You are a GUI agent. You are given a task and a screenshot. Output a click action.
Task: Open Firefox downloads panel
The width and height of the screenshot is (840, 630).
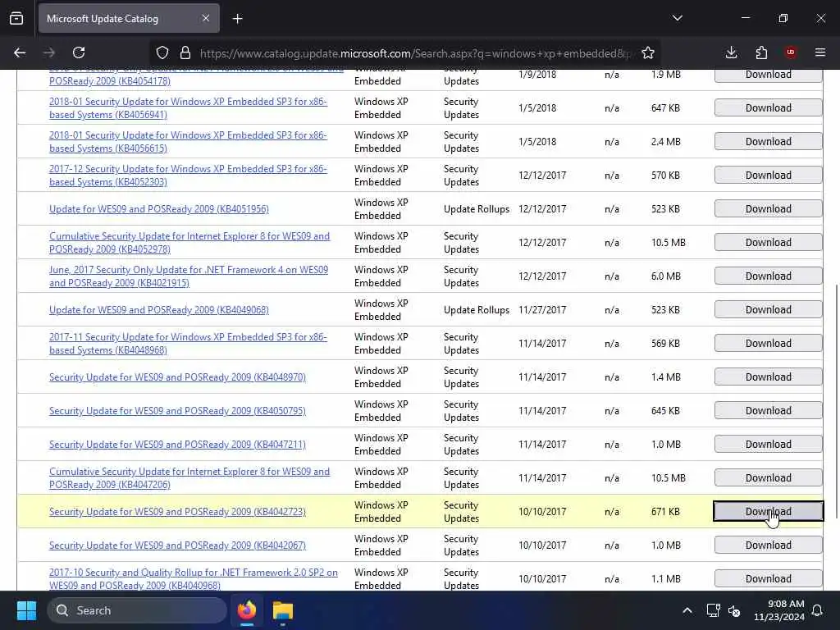click(x=731, y=52)
